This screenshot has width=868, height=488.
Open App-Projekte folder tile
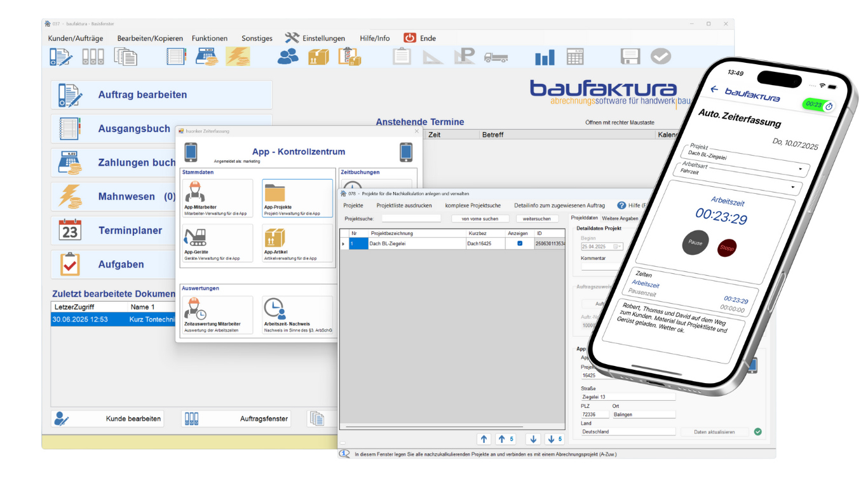[x=297, y=198]
